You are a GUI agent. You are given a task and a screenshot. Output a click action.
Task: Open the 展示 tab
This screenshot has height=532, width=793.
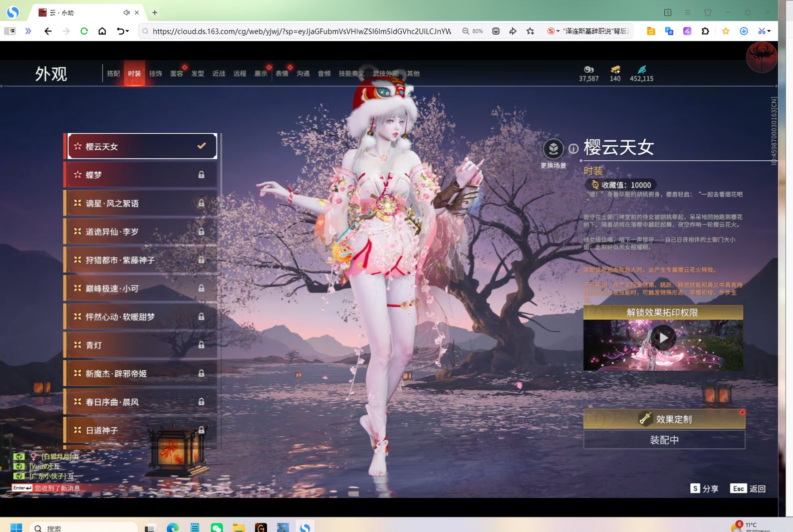click(x=260, y=74)
